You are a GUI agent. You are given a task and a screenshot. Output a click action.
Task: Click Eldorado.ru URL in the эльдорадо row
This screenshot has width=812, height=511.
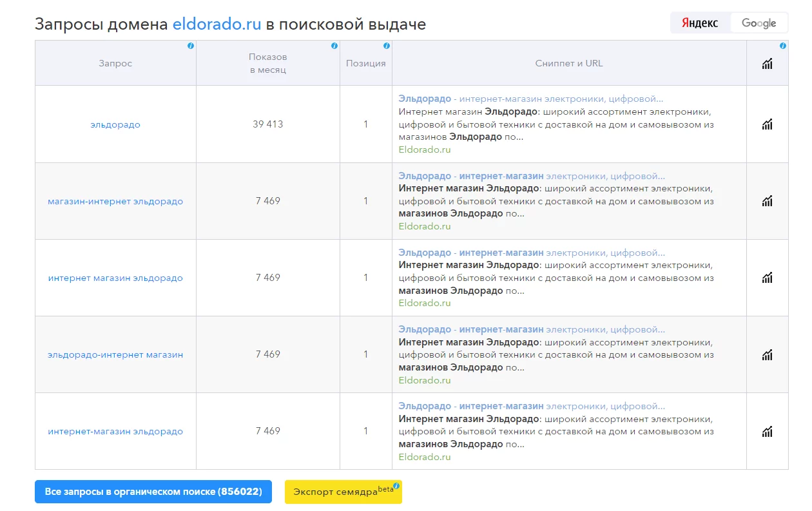(425, 149)
